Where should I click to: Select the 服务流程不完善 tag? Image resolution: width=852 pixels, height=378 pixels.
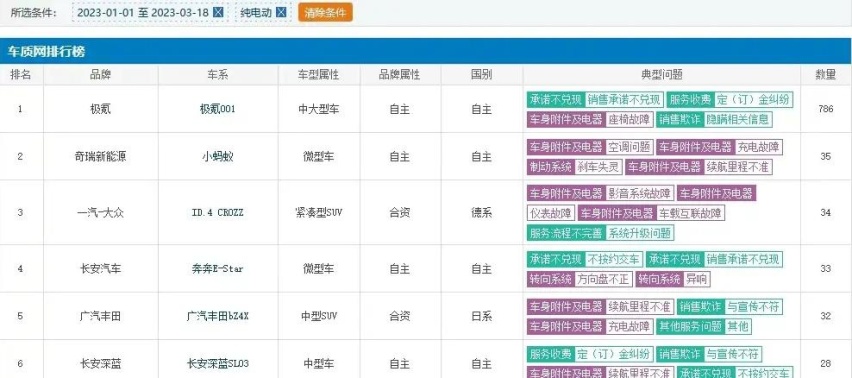click(566, 234)
